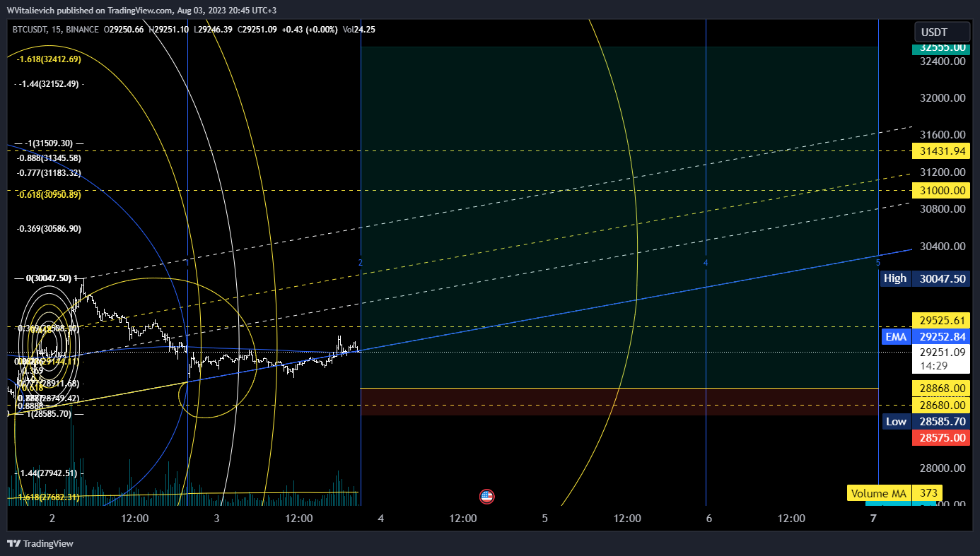Click the Vol 24.25 volume readout
This screenshot has width=980, height=556.
coord(358,29)
